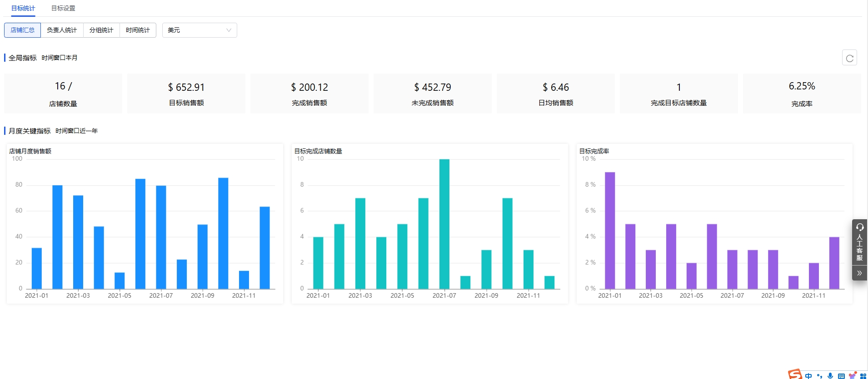The width and height of the screenshot is (868, 379).
Task: Click the 店铺月度销售额 chart title
Action: tap(30, 151)
